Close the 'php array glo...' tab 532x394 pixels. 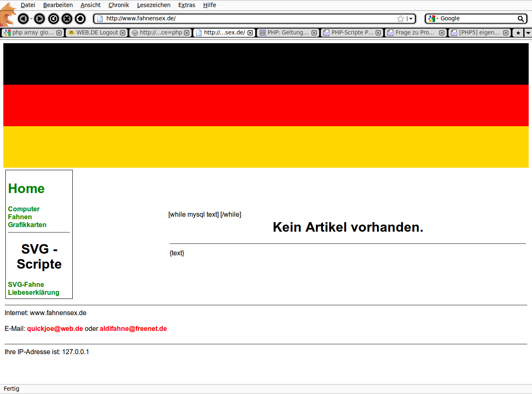coord(59,33)
